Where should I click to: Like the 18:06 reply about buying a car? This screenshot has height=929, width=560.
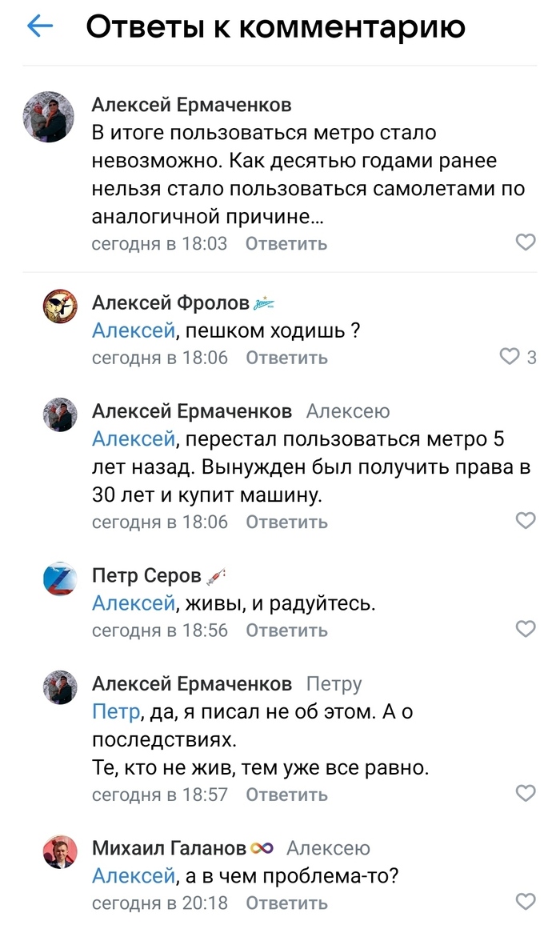[x=525, y=521]
